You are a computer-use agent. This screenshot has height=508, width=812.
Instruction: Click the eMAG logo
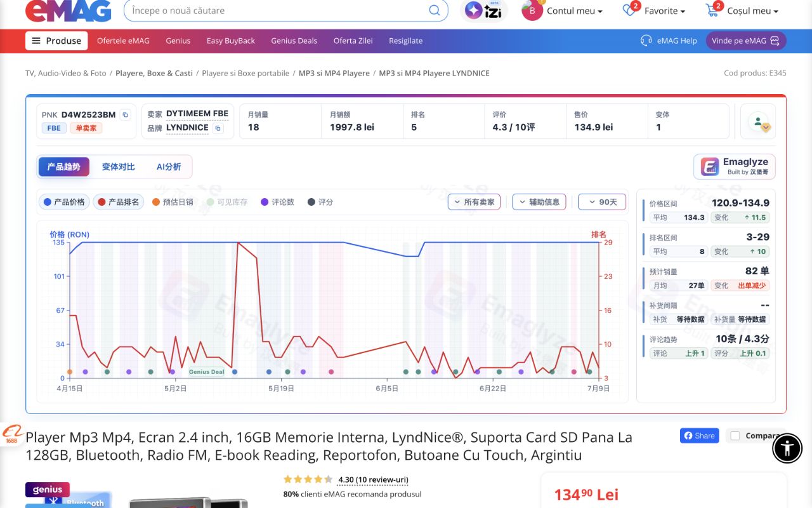[x=68, y=11]
